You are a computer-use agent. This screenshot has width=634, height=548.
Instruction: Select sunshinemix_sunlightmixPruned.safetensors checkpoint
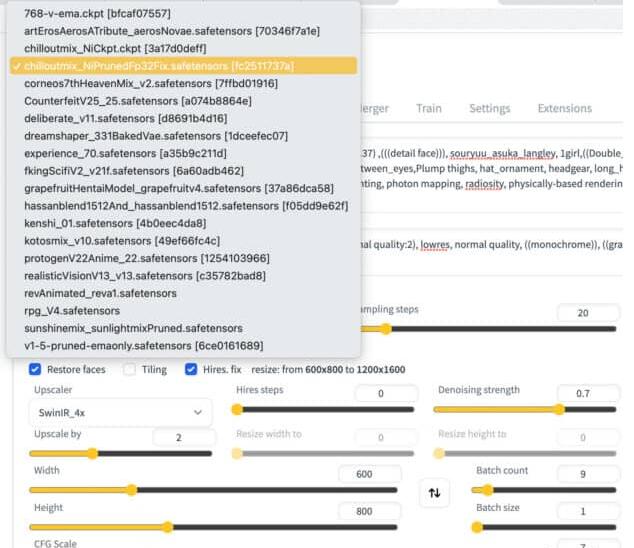coord(184,328)
